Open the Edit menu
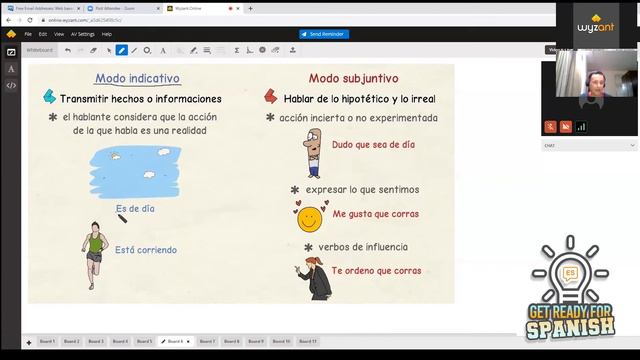The width and height of the screenshot is (640, 360). (43, 34)
